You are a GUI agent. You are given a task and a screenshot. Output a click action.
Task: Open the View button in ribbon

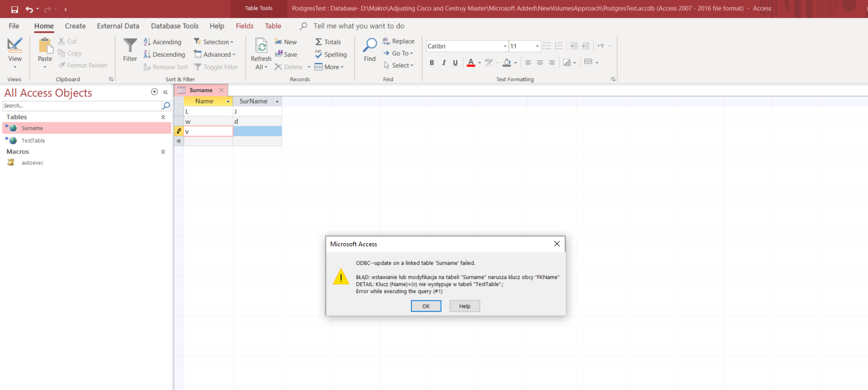click(x=15, y=53)
